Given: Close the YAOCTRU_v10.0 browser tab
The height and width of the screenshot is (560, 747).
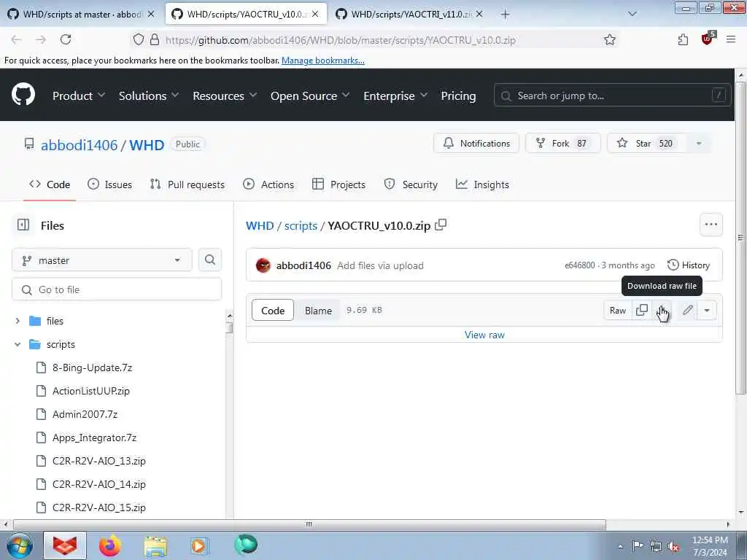Looking at the screenshot, I should (315, 15).
